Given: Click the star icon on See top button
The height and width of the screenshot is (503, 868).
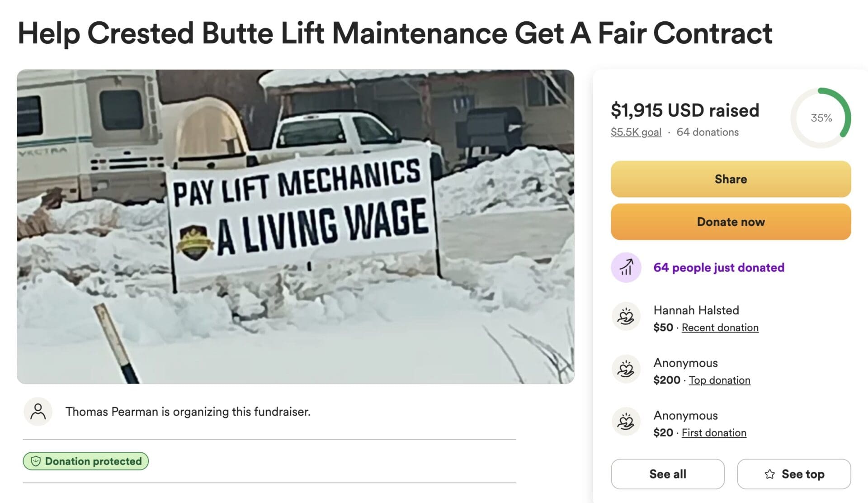Looking at the screenshot, I should tap(769, 474).
